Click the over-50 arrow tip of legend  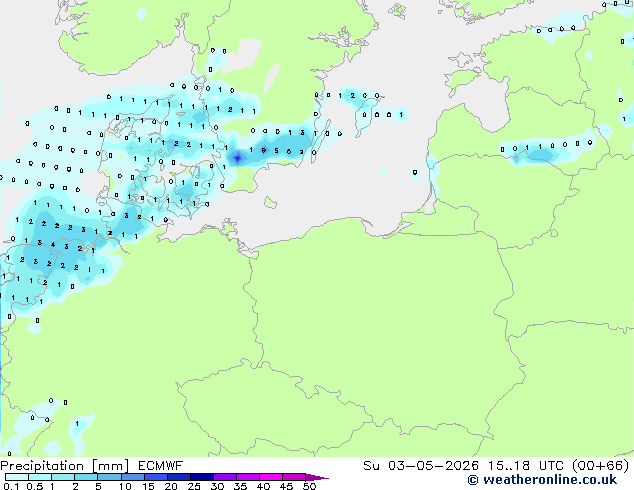[317, 477]
